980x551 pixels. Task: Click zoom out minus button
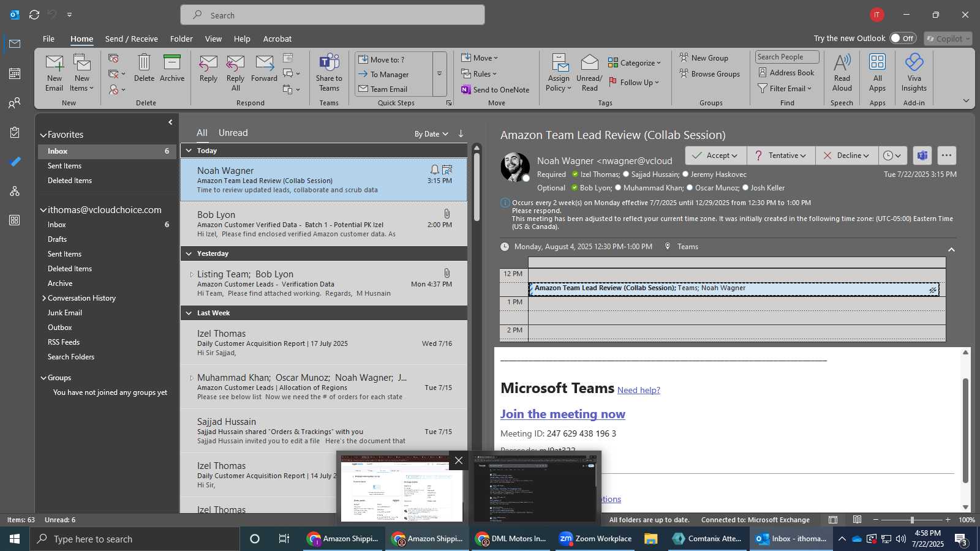(x=875, y=520)
